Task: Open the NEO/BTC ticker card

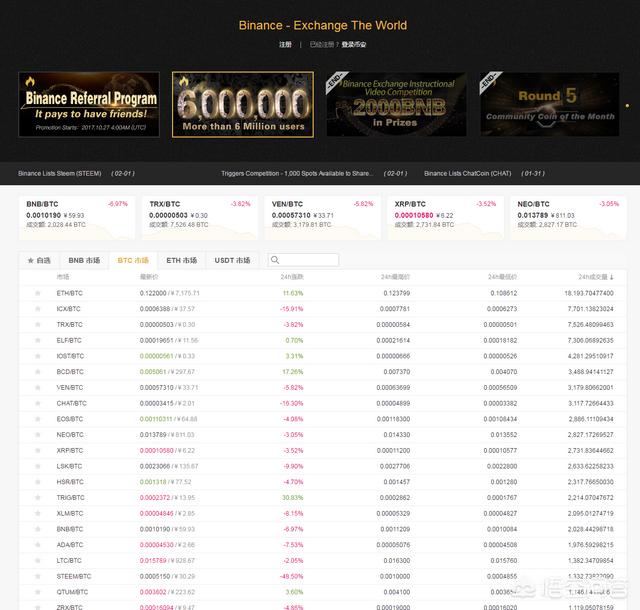Action: point(568,218)
